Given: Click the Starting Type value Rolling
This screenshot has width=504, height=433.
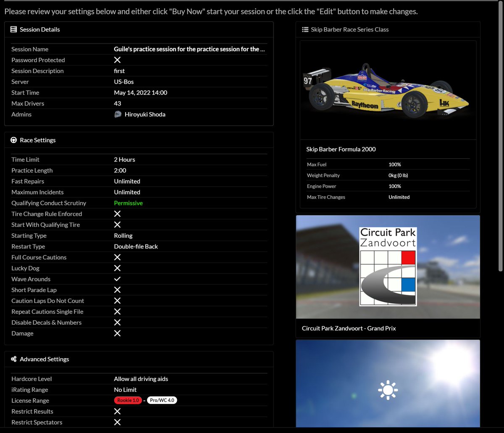Looking at the screenshot, I should (123, 236).
